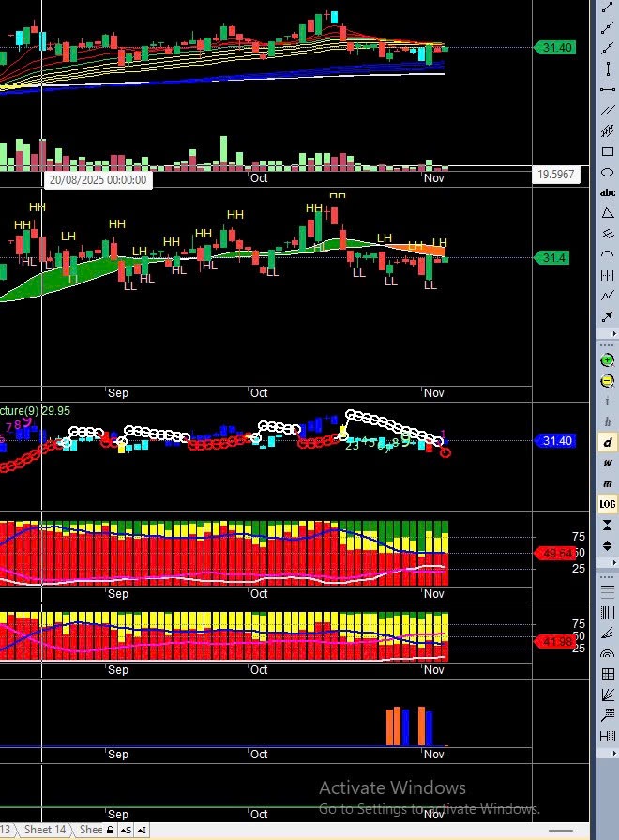The width and height of the screenshot is (619, 840).
Task: Click the 19.5967 axis value label
Action: [x=556, y=175]
